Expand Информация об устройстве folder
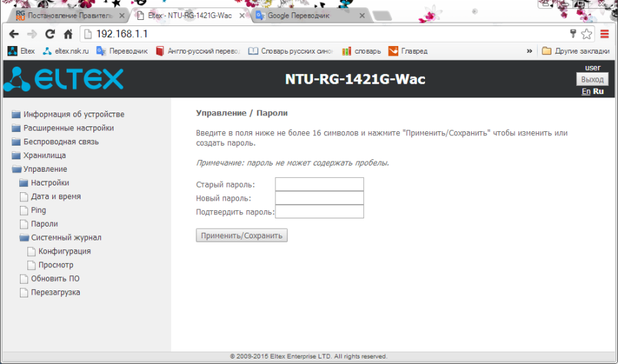618x364 pixels. pos(68,115)
